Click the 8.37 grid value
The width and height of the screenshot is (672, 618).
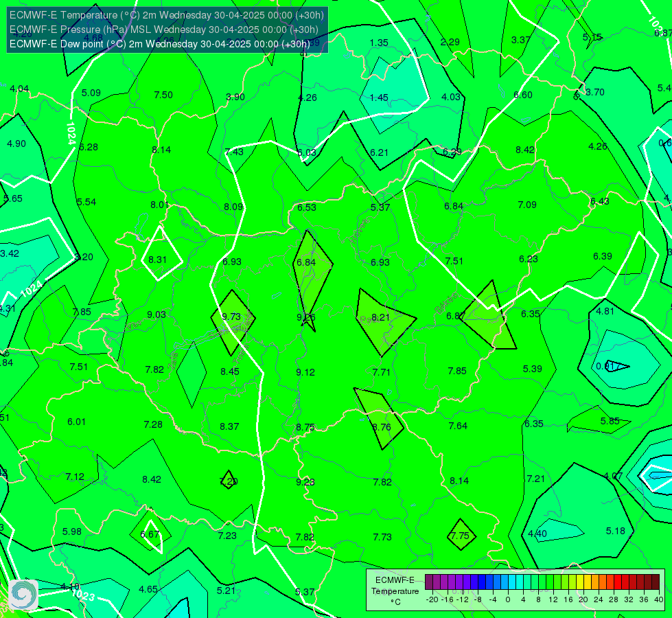coord(229,426)
